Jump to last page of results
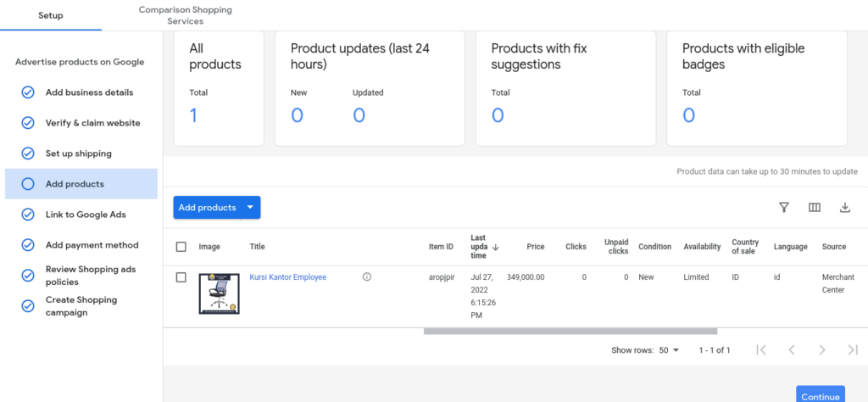The height and width of the screenshot is (402, 868). pyautogui.click(x=853, y=350)
